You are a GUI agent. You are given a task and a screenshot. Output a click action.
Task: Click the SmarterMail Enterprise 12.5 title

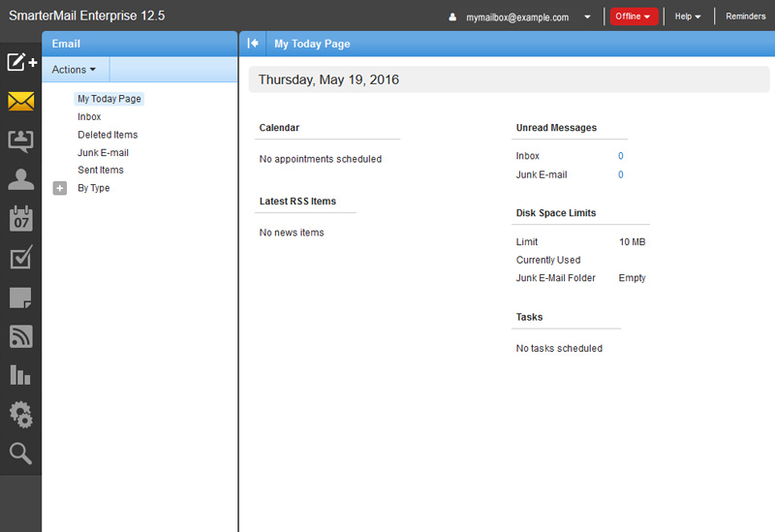[x=87, y=16]
